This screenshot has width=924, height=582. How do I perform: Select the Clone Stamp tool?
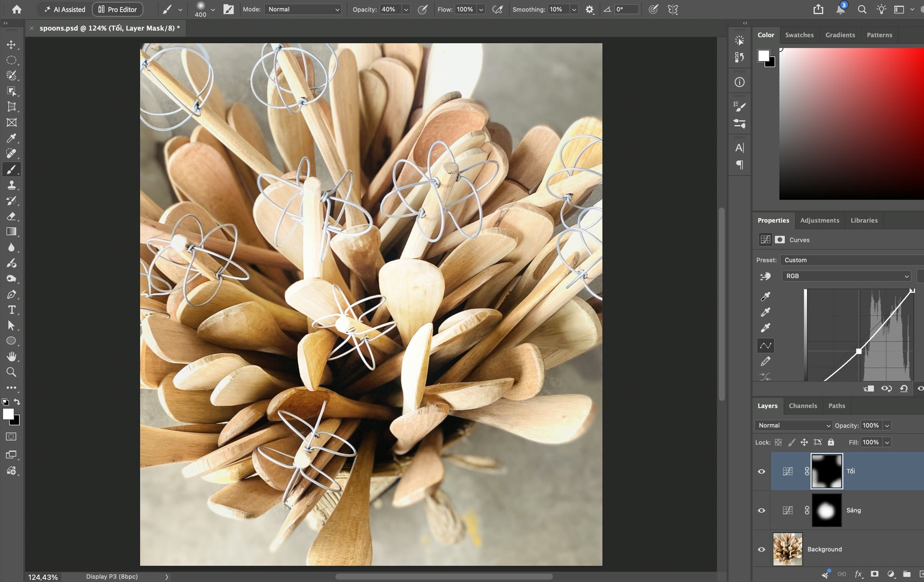point(11,185)
